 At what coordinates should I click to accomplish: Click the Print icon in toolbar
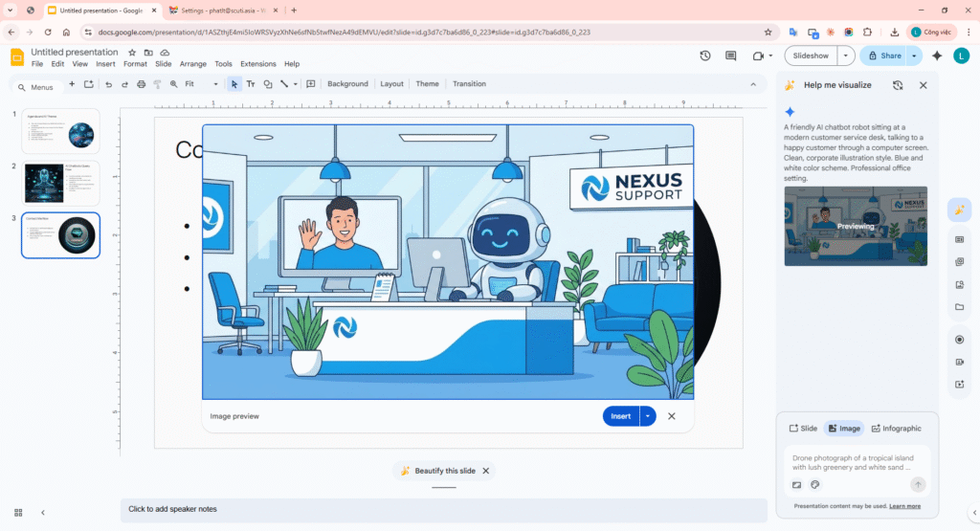142,84
